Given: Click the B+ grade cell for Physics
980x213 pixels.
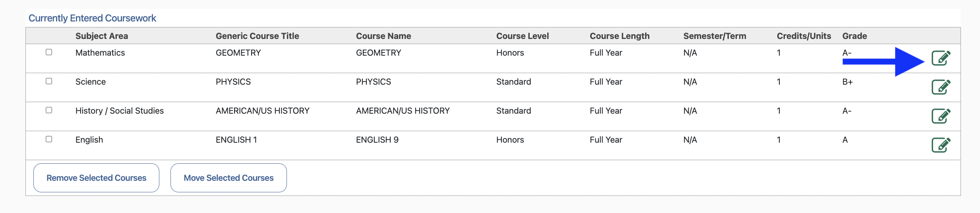Looking at the screenshot, I should 847,82.
